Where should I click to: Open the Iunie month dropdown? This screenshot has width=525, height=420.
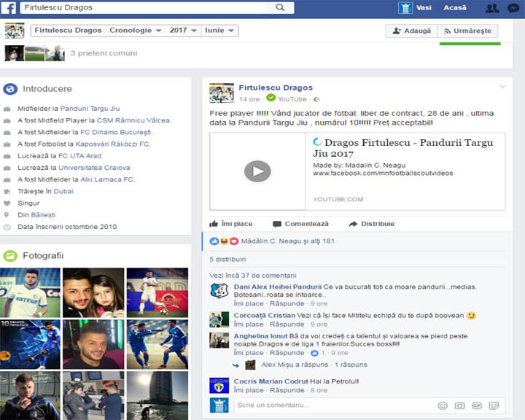221,31
